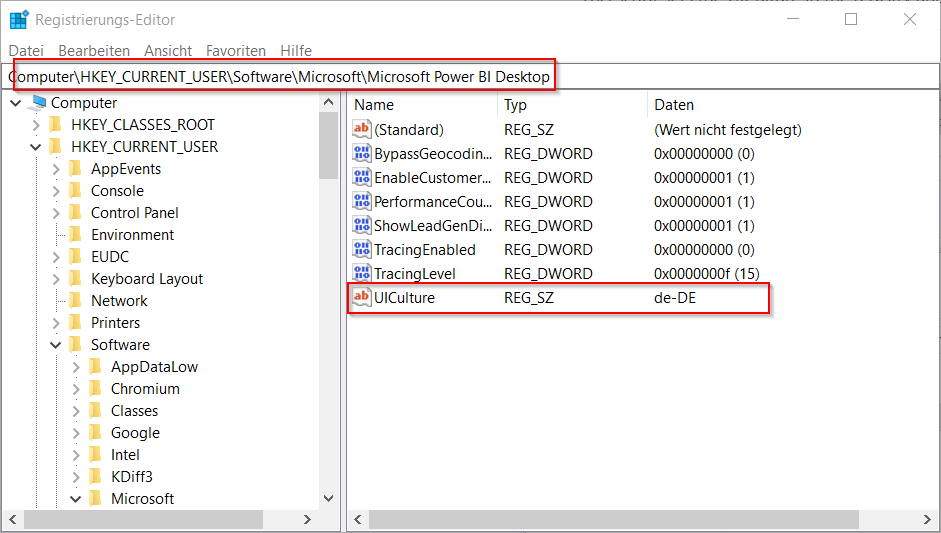This screenshot has width=941, height=533.
Task: Expand the Console key
Action: [x=56, y=191]
